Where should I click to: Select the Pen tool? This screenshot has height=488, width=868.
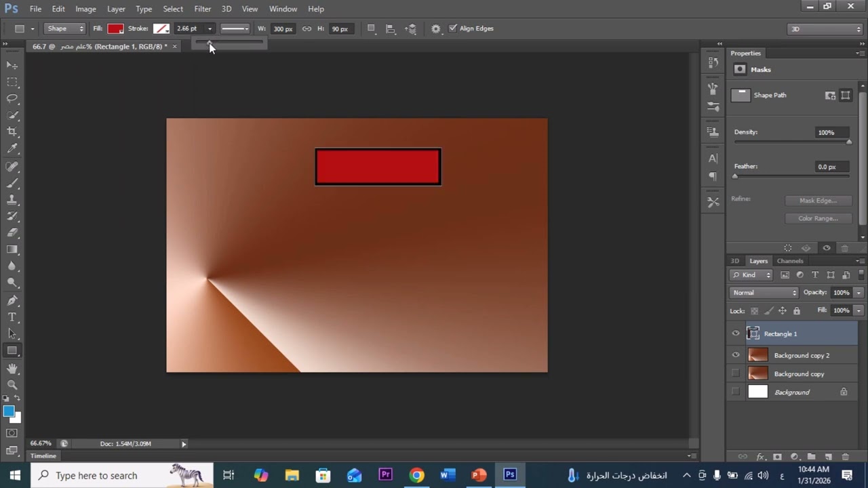click(x=12, y=300)
